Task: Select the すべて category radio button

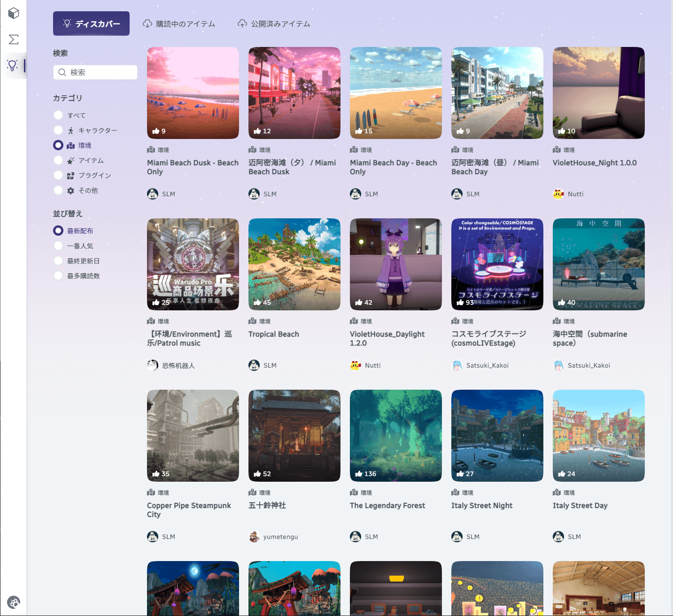Action: (58, 115)
